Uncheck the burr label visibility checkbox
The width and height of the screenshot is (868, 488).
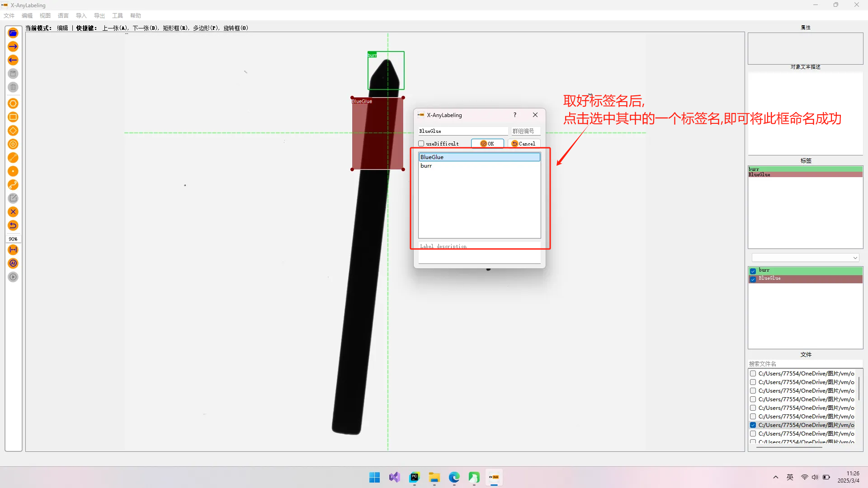[x=753, y=271]
